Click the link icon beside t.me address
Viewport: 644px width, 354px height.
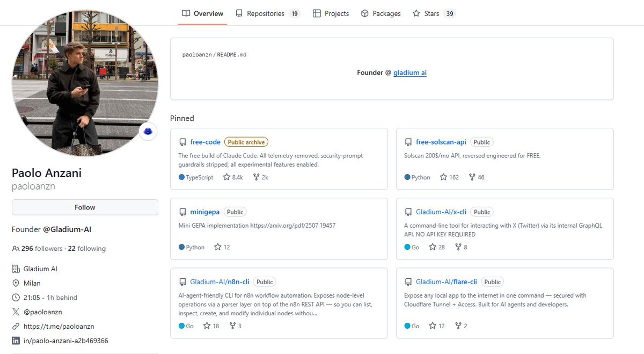tap(16, 327)
